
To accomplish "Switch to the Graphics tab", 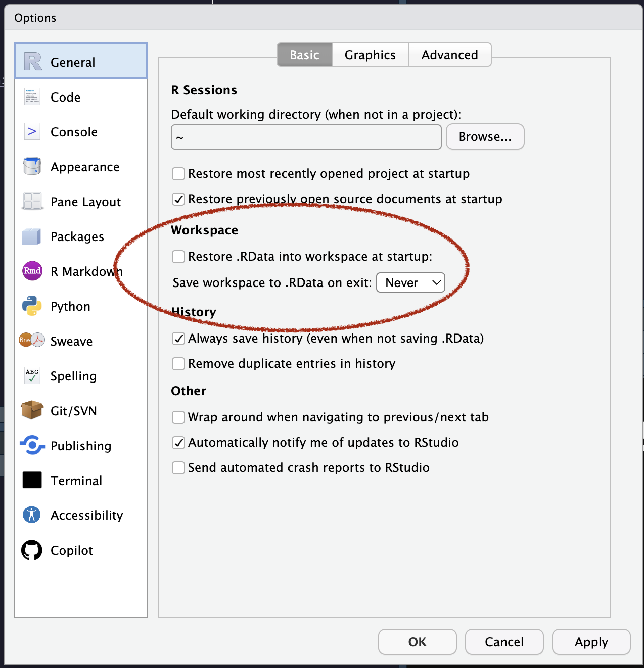I will point(370,55).
